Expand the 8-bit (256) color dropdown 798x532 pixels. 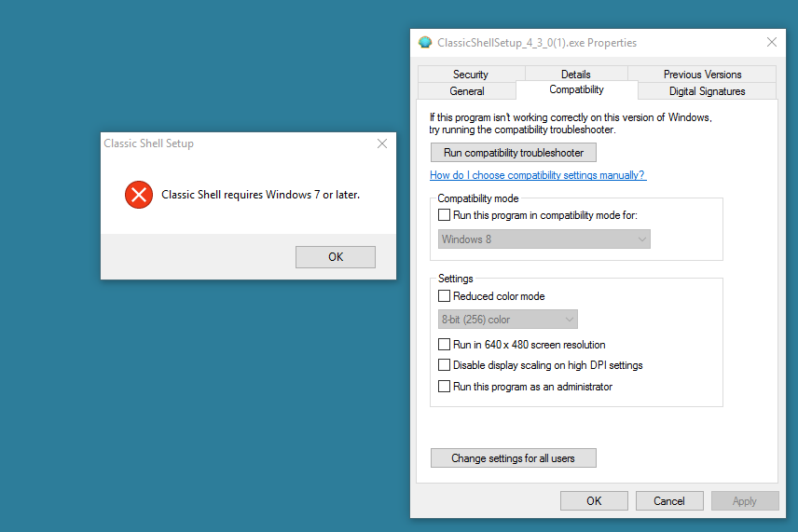[508, 320]
